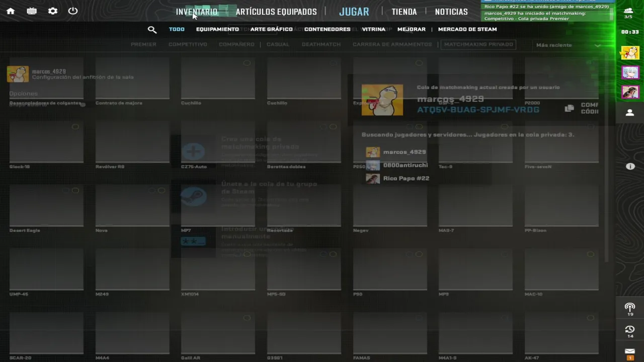
Task: Select the DEATHMATCH game mode
Action: click(321, 44)
